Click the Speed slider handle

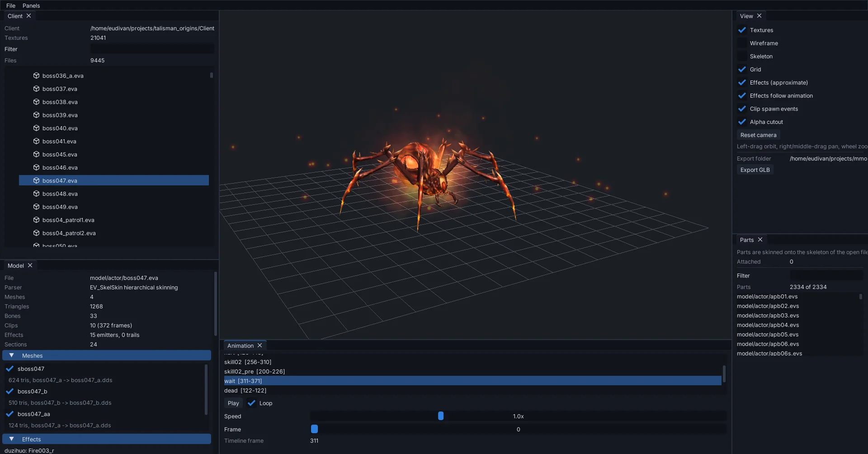[441, 416]
